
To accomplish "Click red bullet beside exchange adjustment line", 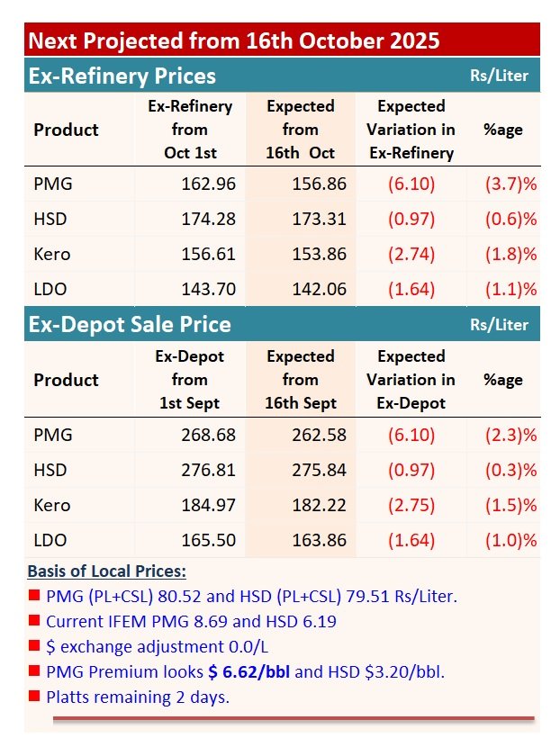I will (x=34, y=645).
